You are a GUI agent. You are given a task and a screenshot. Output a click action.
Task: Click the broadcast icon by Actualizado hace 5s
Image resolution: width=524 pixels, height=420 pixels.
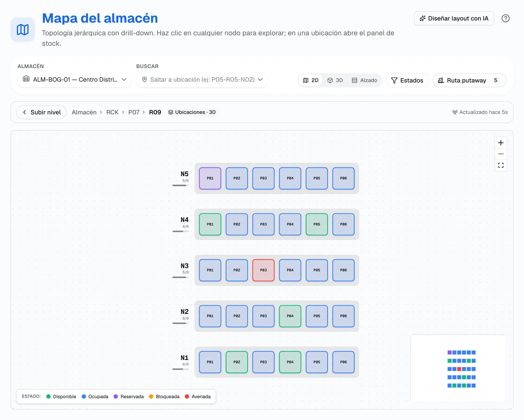[455, 112]
